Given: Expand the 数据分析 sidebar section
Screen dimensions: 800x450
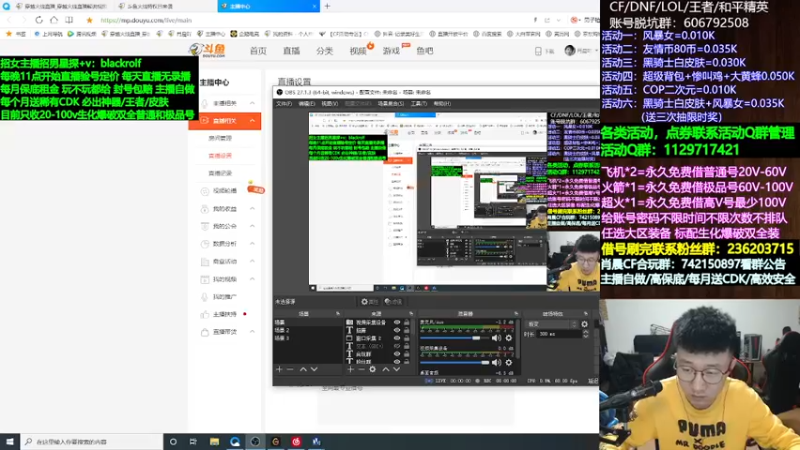Looking at the screenshot, I should pyautogui.click(x=252, y=244).
